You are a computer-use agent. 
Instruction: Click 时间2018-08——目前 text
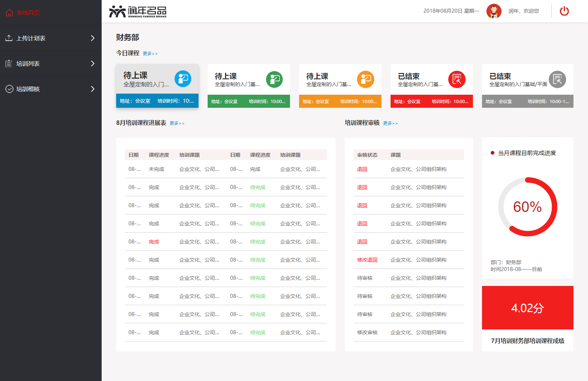click(x=516, y=269)
